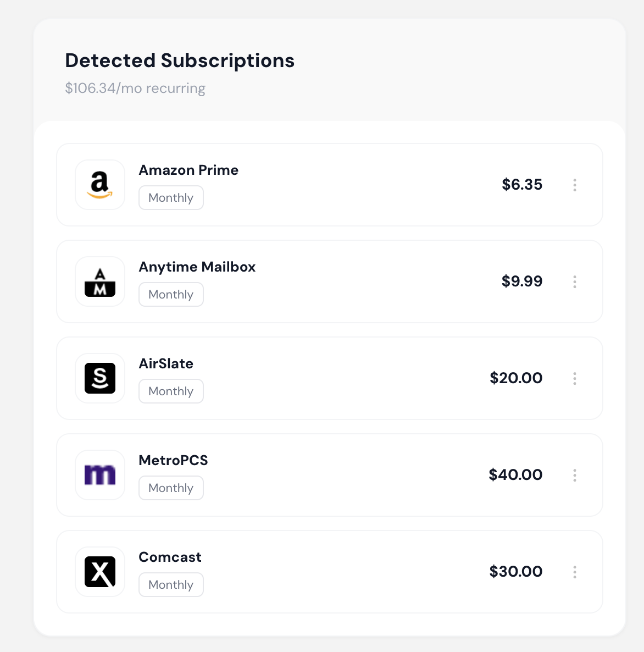Click the $20.00 AirSlate amount
The image size is (644, 652).
coord(516,378)
